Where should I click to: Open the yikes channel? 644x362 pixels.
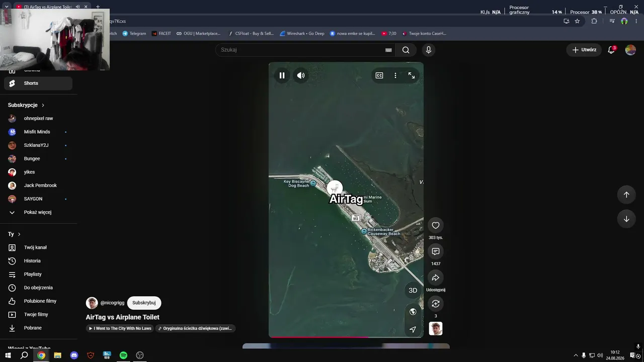click(x=38, y=172)
